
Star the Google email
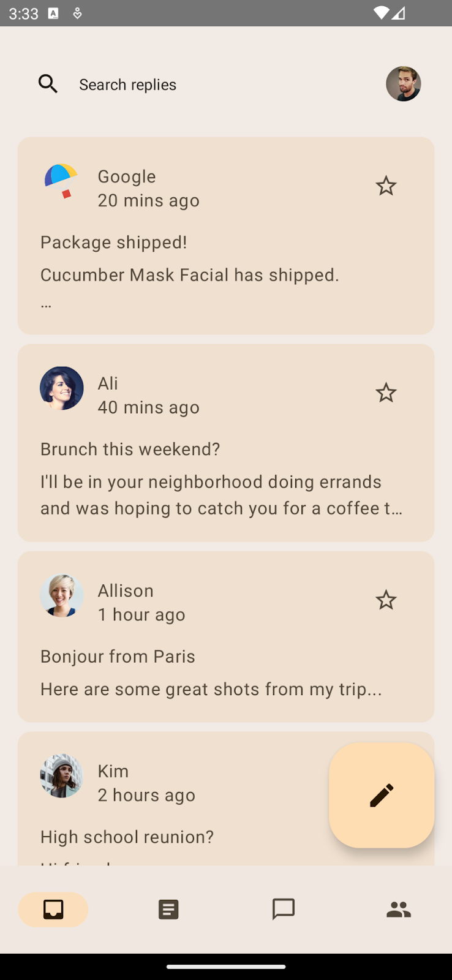pyautogui.click(x=386, y=186)
